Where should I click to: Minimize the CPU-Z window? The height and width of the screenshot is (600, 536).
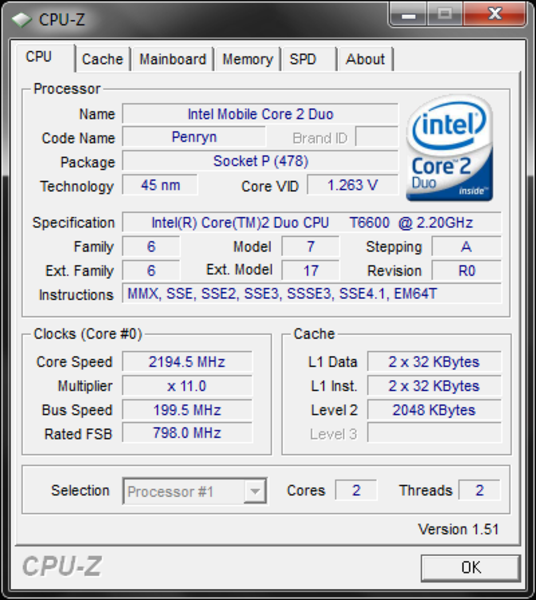tap(409, 15)
